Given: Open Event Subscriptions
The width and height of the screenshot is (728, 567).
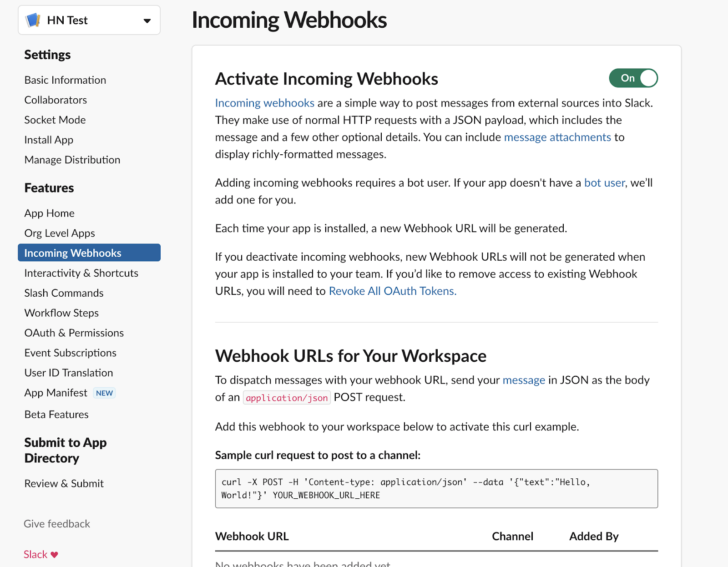Looking at the screenshot, I should click(x=70, y=353).
